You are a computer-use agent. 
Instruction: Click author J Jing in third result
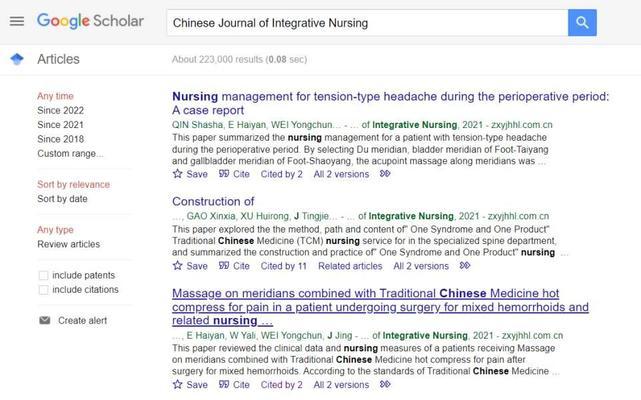pyautogui.click(x=339, y=335)
